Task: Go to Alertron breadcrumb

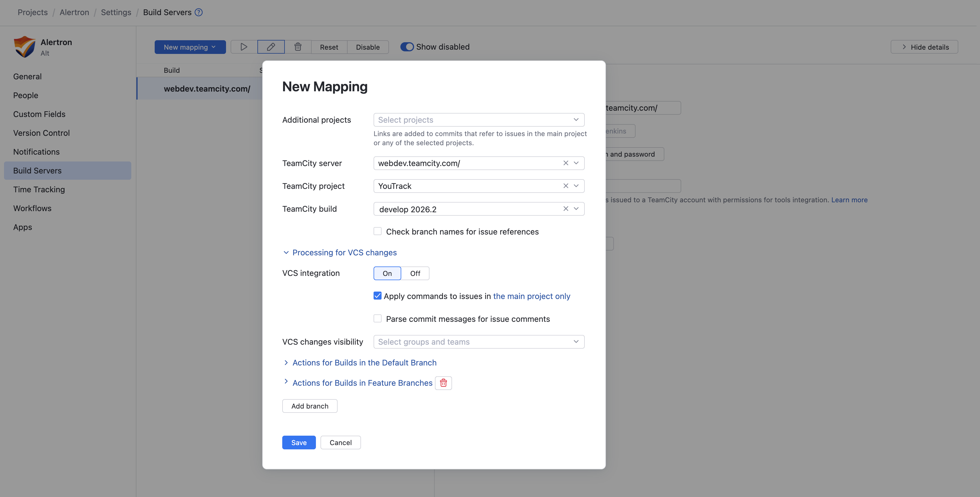Action: click(74, 12)
